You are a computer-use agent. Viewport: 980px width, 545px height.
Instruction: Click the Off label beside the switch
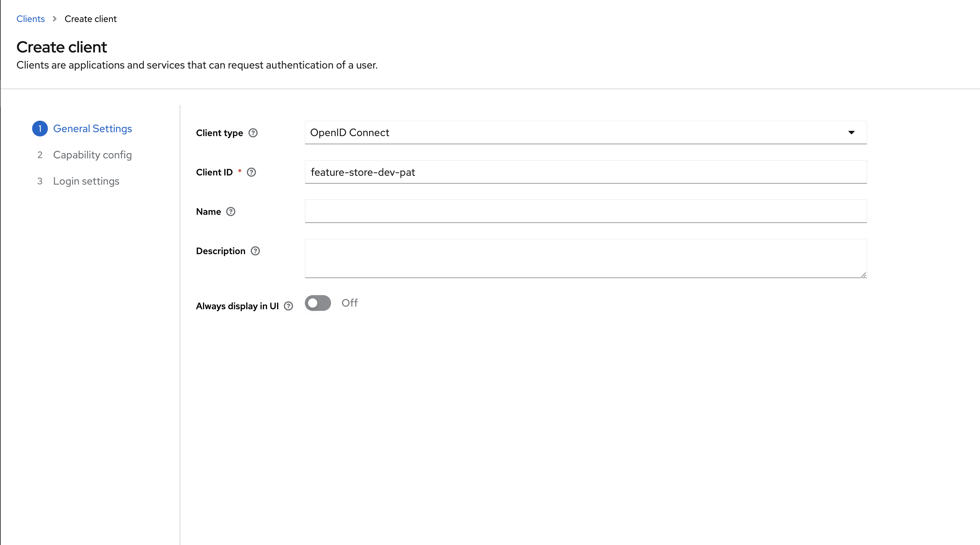350,303
